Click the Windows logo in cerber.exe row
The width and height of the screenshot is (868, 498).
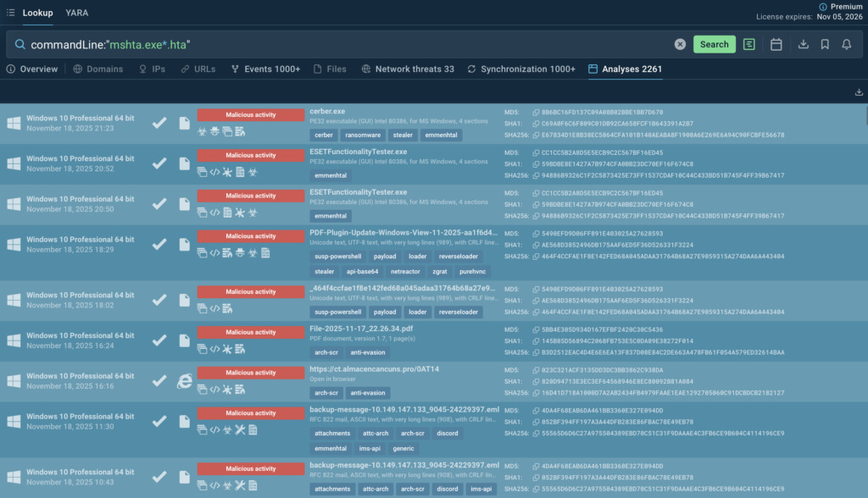[x=14, y=123]
